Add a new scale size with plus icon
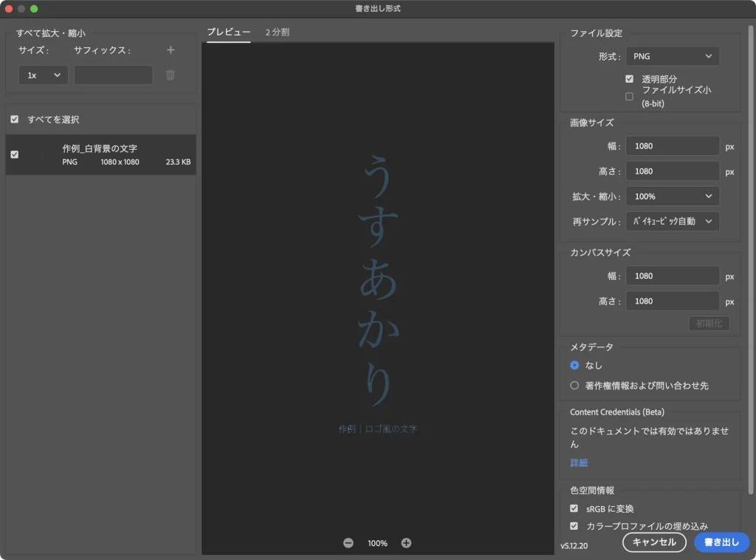This screenshot has height=560, width=756. coord(171,50)
